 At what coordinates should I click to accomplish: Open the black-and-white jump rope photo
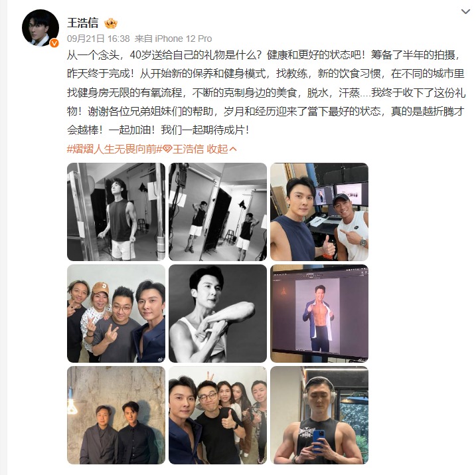116,212
